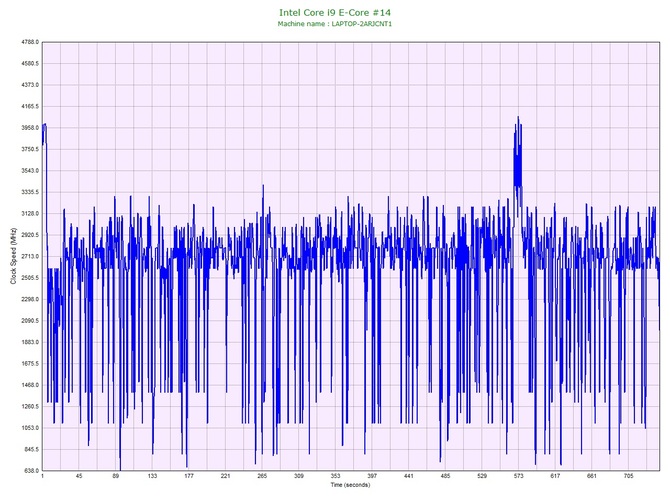Click the 638.0 y-axis value

(x=31, y=471)
